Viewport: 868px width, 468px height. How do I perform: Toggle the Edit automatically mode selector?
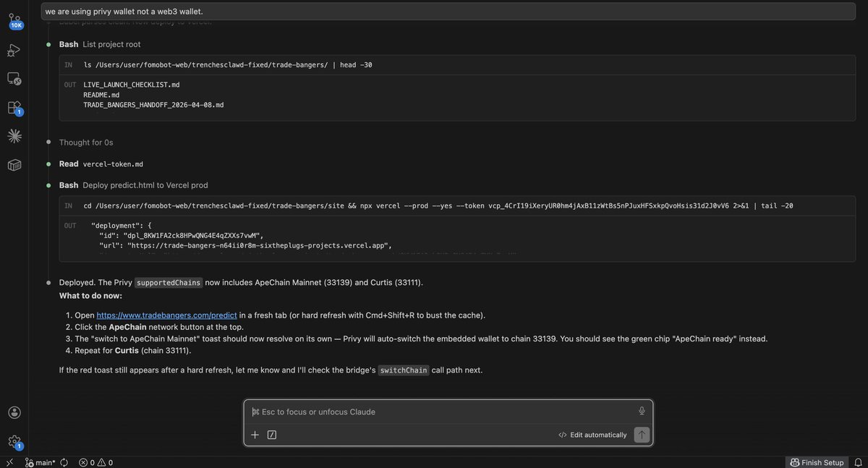(x=592, y=435)
